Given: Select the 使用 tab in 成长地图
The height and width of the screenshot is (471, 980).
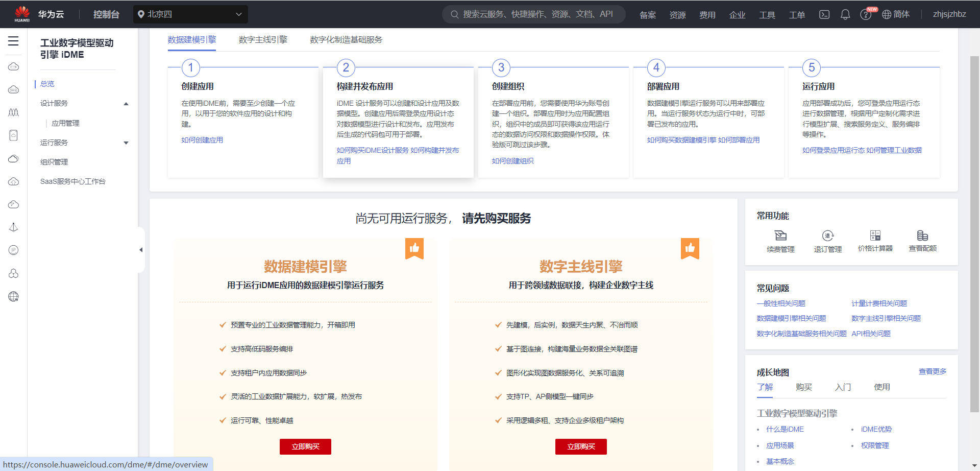Looking at the screenshot, I should [882, 387].
